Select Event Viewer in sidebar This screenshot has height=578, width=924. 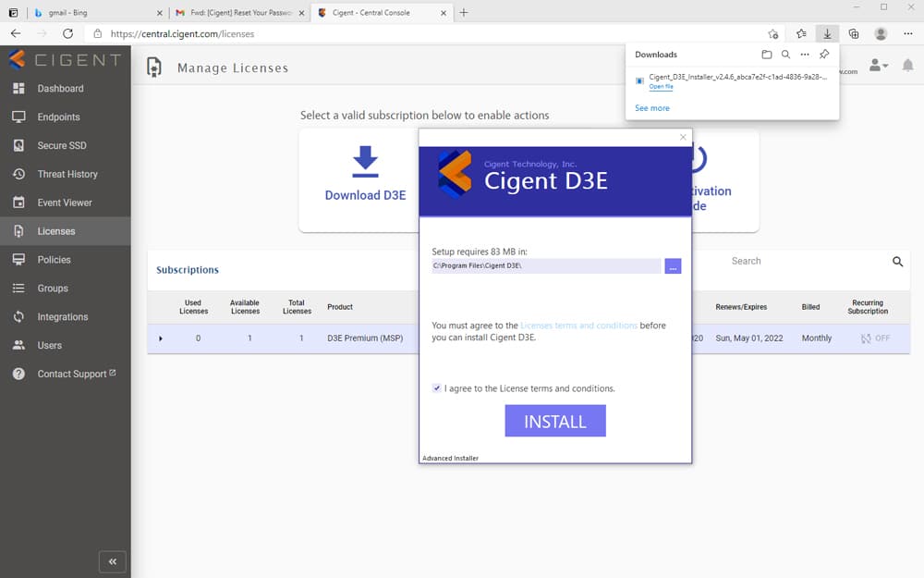coord(65,203)
